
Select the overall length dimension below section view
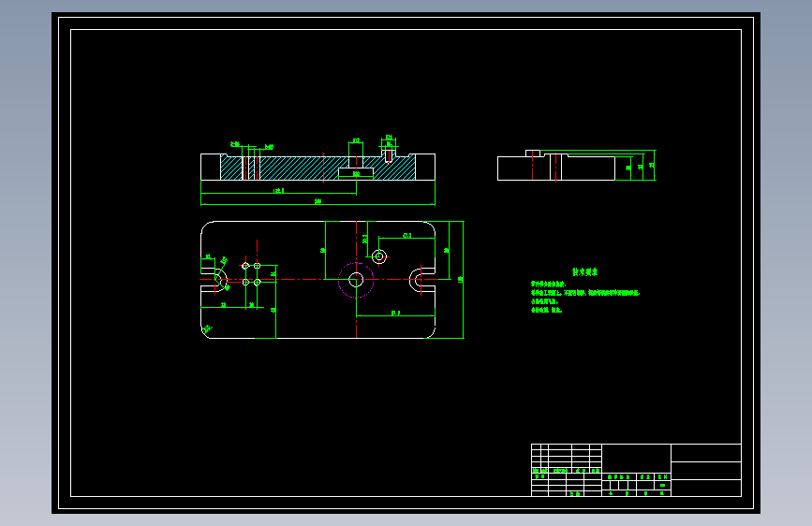318,201
